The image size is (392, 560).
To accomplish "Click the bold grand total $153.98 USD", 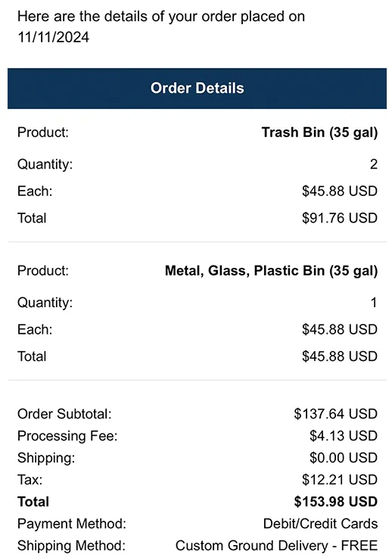I will (x=335, y=502).
